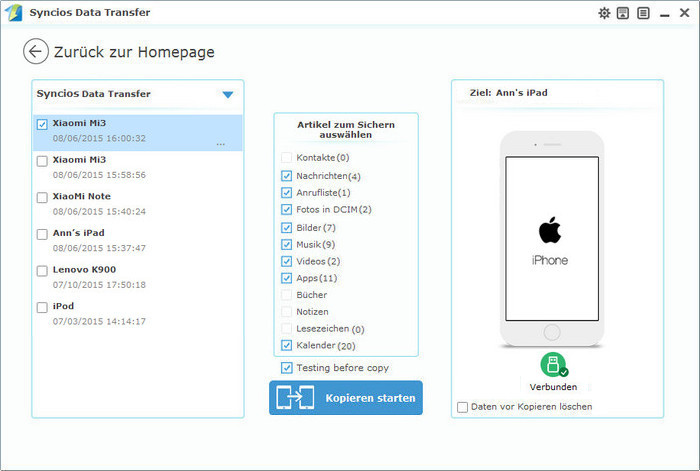Uncheck the Apps checkbox

click(x=287, y=278)
